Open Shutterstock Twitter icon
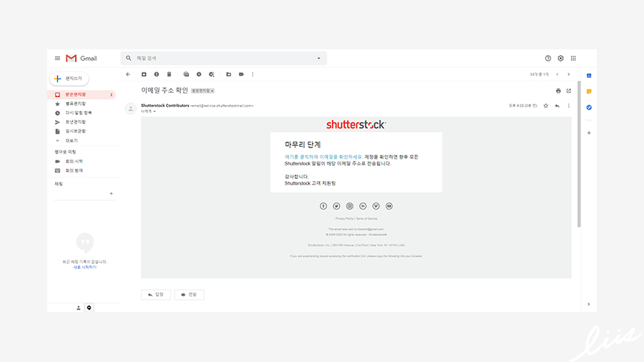The image size is (644, 362). coord(336,206)
